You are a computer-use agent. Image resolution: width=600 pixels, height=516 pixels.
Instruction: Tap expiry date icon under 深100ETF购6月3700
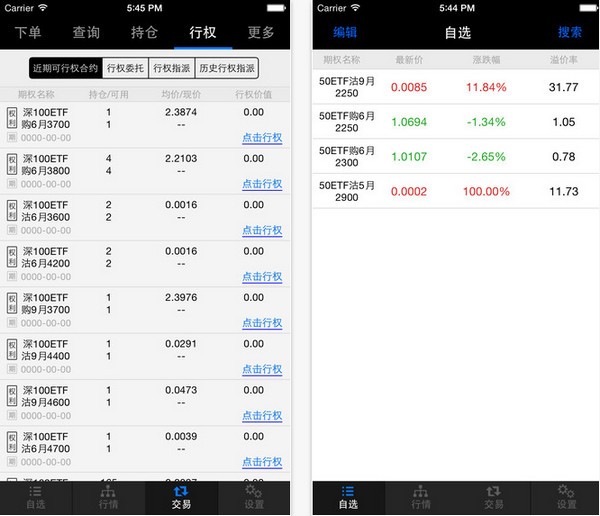pos(12,137)
